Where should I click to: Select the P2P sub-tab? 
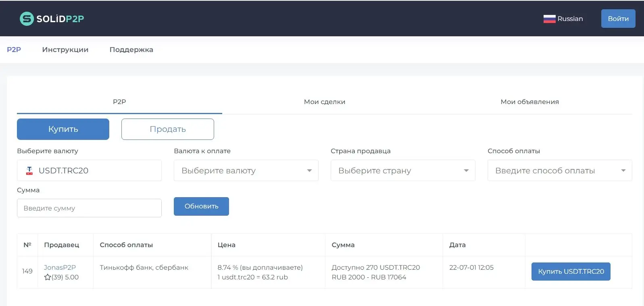[x=119, y=102]
